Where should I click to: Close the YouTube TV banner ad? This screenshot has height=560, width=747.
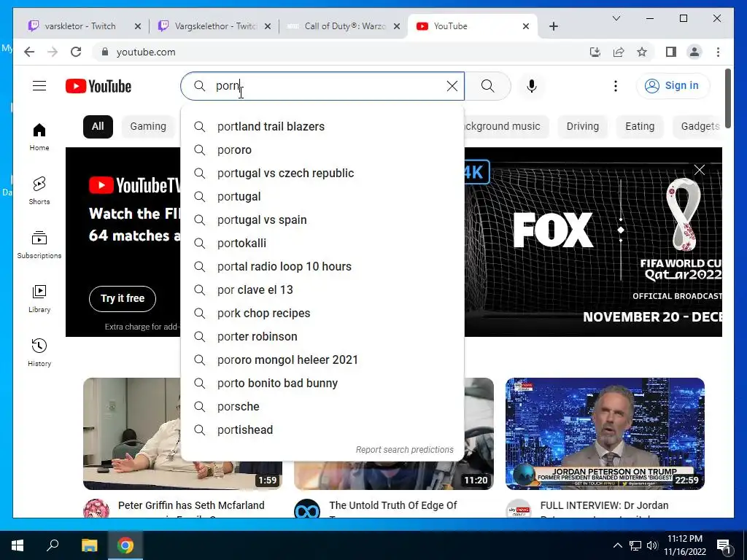coord(700,170)
